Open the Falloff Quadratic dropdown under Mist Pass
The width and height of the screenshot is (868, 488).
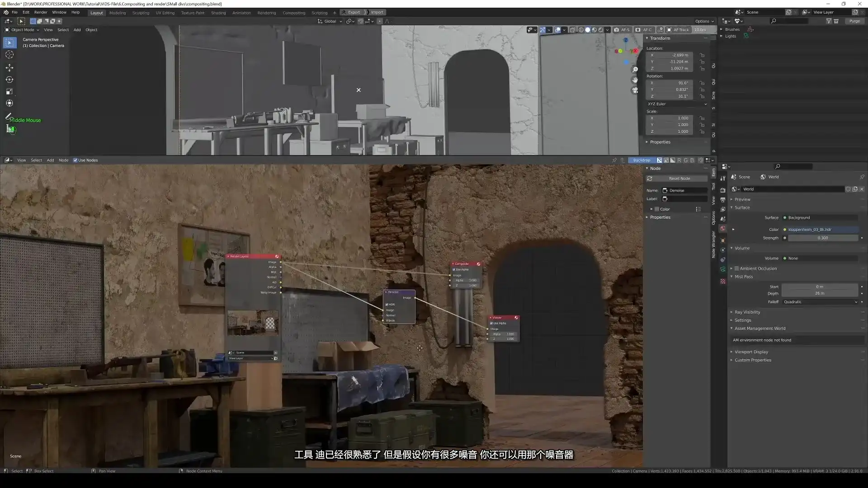pyautogui.click(x=818, y=302)
